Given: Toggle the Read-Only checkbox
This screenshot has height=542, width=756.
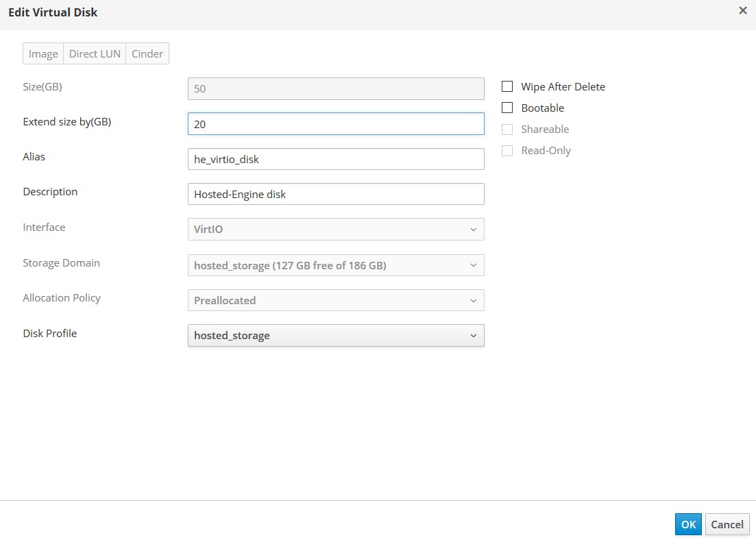Looking at the screenshot, I should click(507, 151).
